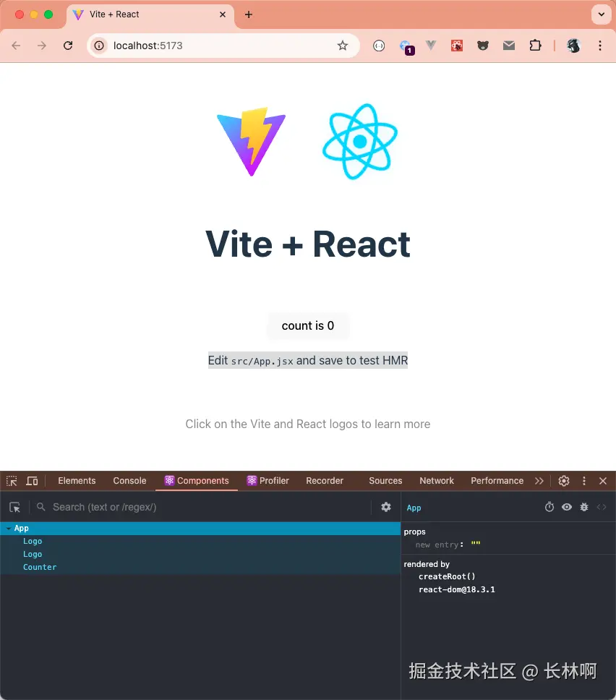The image size is (616, 700).
Task: Open the Sources tab
Action: coord(385,481)
